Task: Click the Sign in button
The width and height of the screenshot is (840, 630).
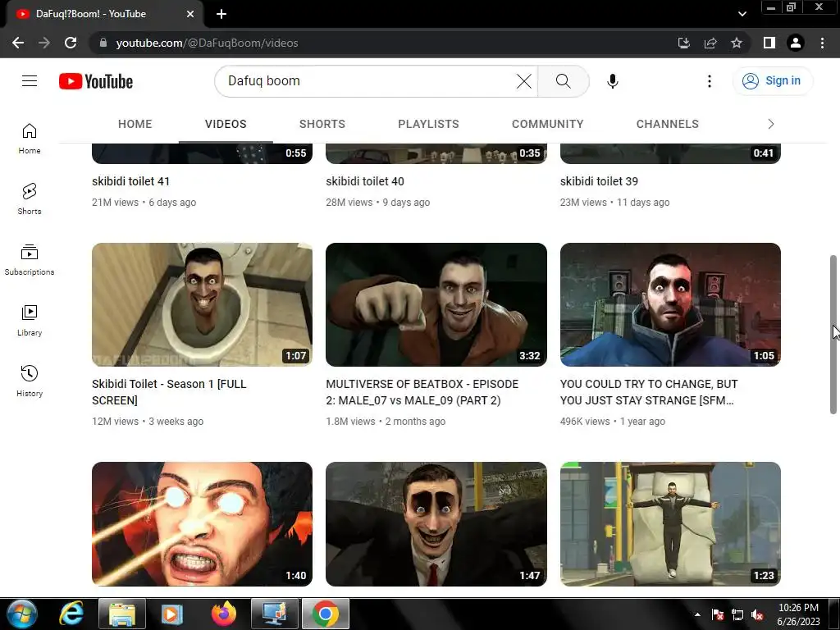Action: (x=773, y=81)
